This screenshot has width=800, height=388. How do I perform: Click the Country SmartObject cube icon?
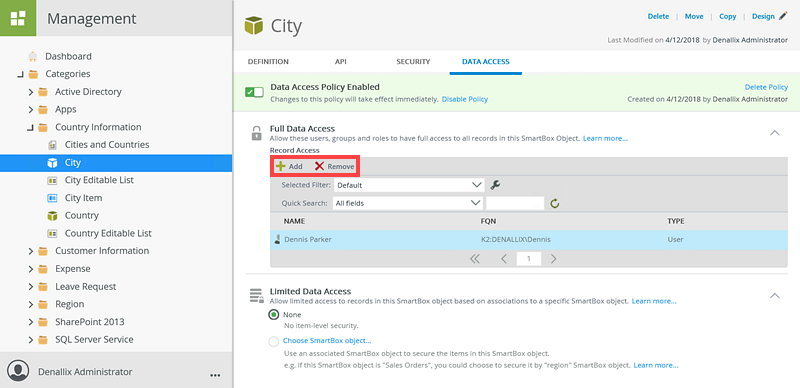(52, 215)
